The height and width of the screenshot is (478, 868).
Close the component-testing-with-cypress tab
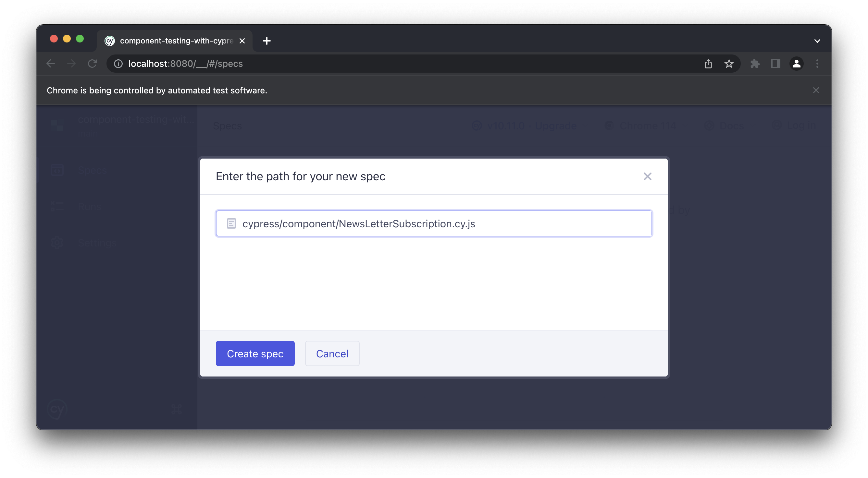[x=242, y=41]
